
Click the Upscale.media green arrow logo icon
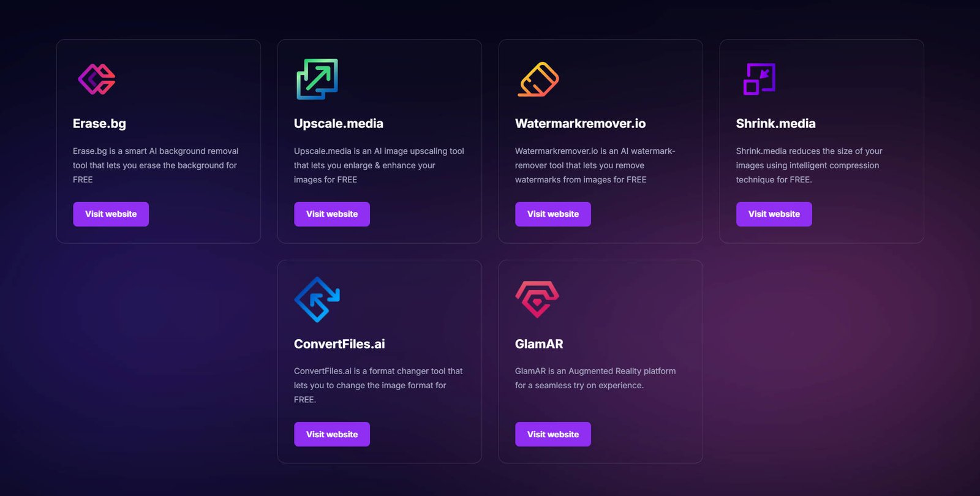pos(317,79)
